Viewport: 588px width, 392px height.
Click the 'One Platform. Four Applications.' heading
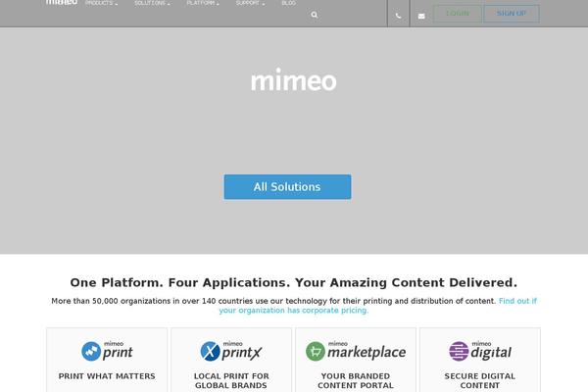(x=294, y=282)
